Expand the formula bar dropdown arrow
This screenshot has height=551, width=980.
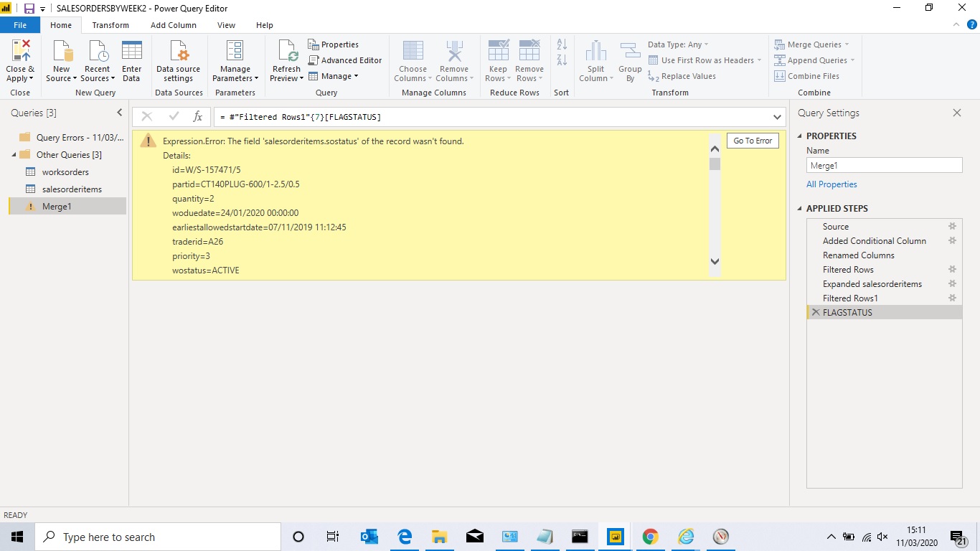[778, 117]
